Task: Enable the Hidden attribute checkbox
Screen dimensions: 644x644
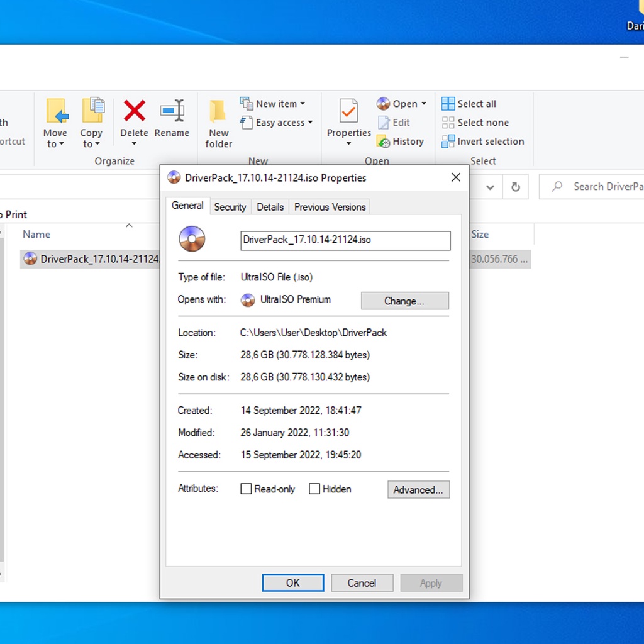Action: pyautogui.click(x=314, y=489)
